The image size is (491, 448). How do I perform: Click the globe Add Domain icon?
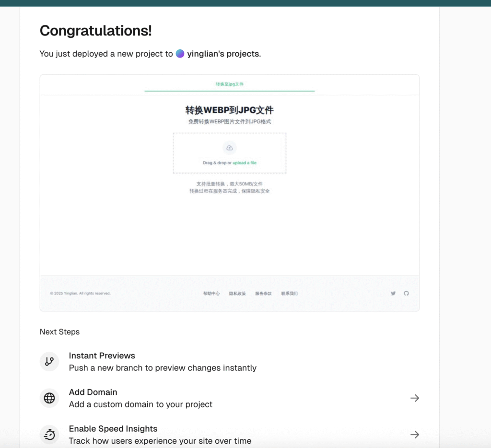tap(49, 398)
